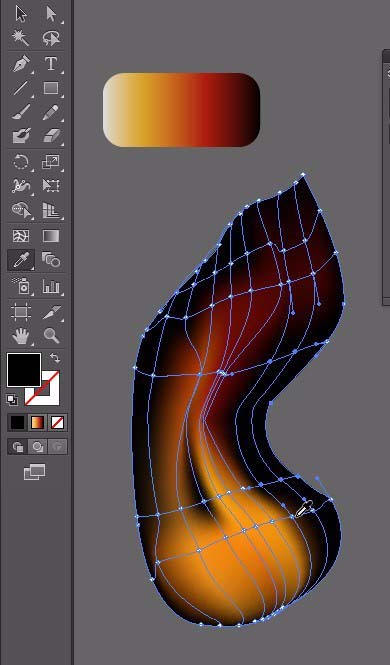This screenshot has height=665, width=390.
Task: Choose the Gradient tool
Action: click(51, 236)
